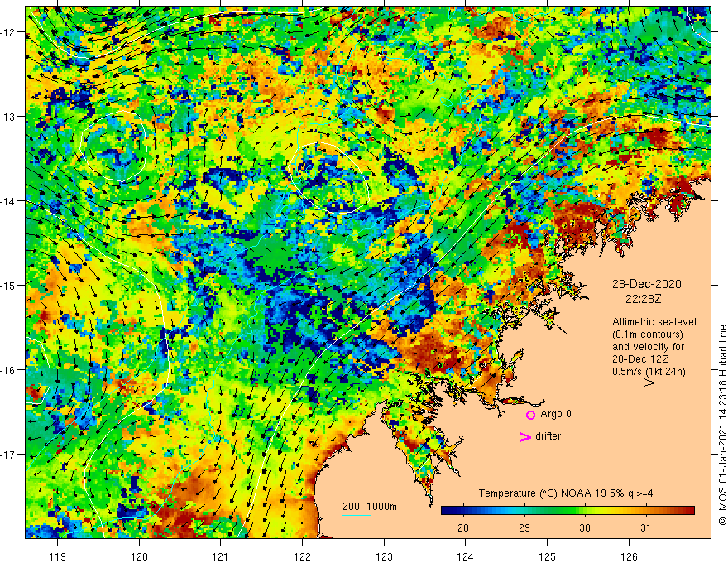Click the colorbar value 31
The width and height of the screenshot is (728, 563).
coord(645,528)
